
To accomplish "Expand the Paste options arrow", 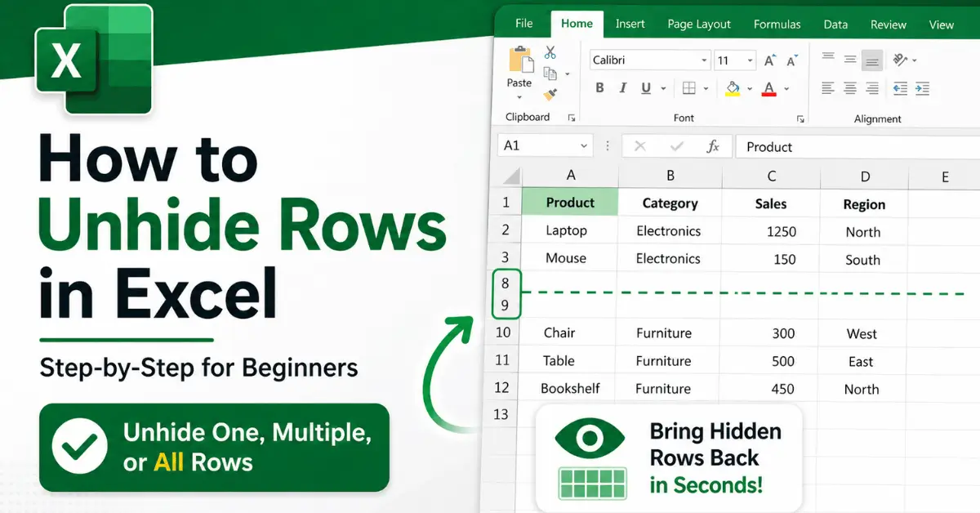I will [519, 97].
